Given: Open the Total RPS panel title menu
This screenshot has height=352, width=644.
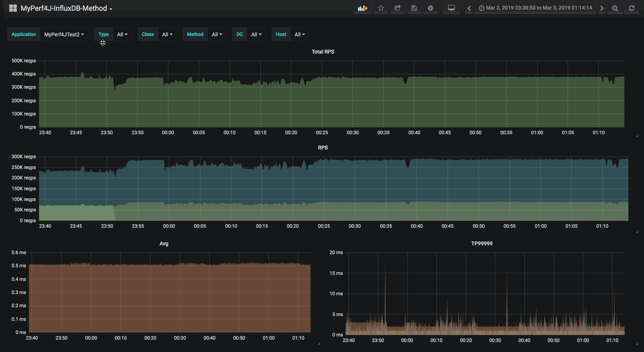Looking at the screenshot, I should click(x=323, y=52).
